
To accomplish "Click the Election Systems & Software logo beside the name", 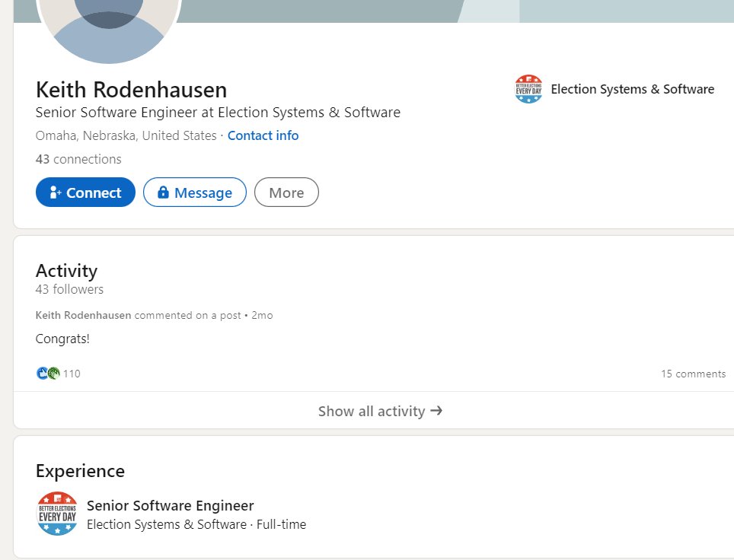I will coord(528,89).
